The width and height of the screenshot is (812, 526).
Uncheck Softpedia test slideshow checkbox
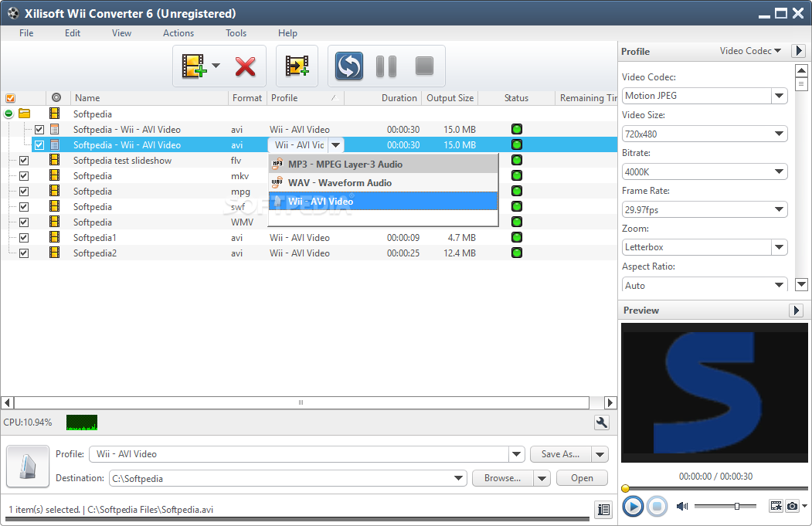(24, 161)
